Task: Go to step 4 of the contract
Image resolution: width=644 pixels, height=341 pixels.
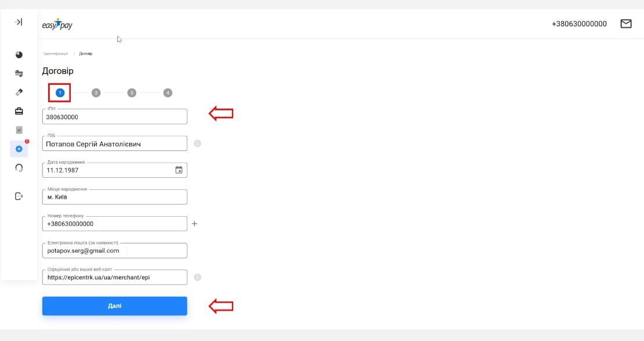Action: (168, 93)
